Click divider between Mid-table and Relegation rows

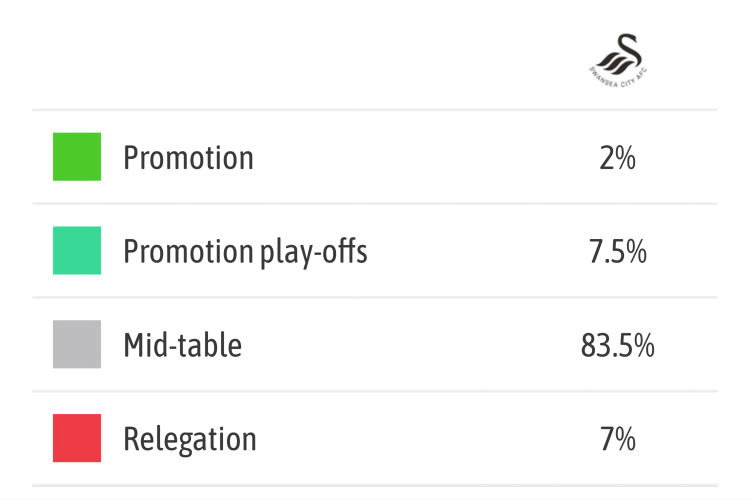tap(375, 391)
